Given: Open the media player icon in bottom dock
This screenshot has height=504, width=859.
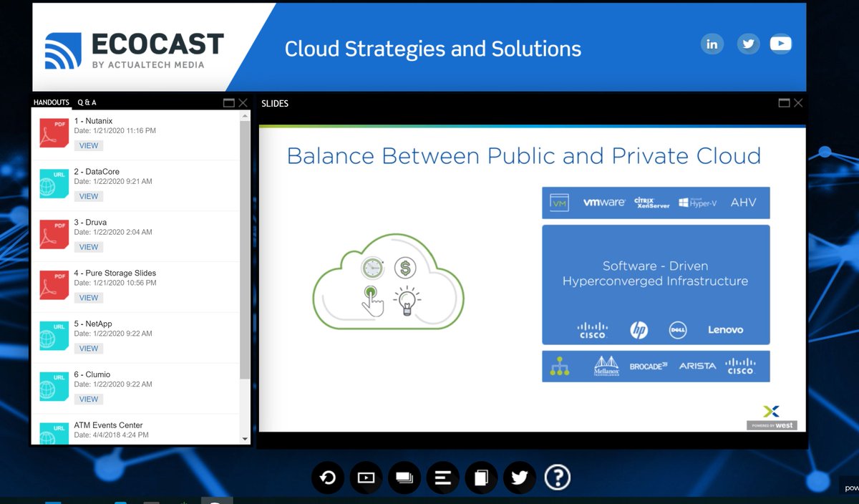Looking at the screenshot, I should point(367,478).
